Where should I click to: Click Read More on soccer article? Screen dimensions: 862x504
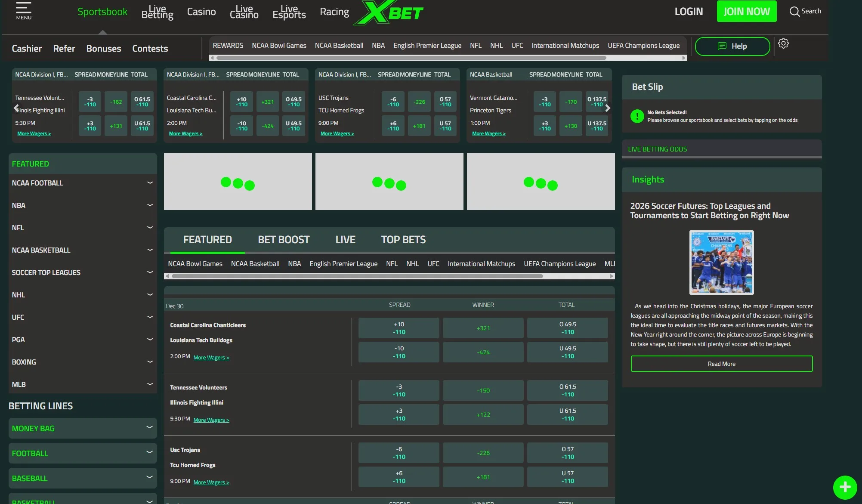tap(722, 364)
